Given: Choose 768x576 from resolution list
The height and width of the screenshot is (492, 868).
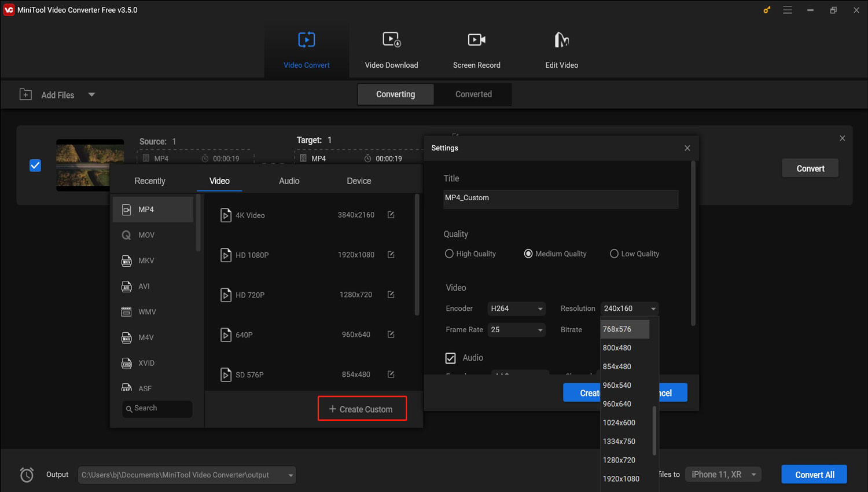Looking at the screenshot, I should (625, 329).
